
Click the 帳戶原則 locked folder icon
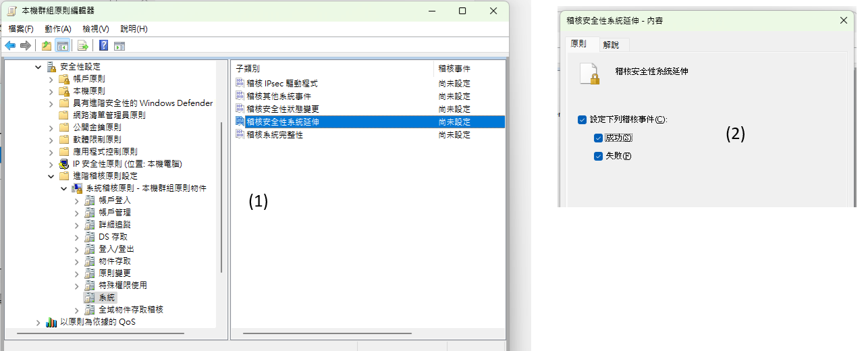64,78
